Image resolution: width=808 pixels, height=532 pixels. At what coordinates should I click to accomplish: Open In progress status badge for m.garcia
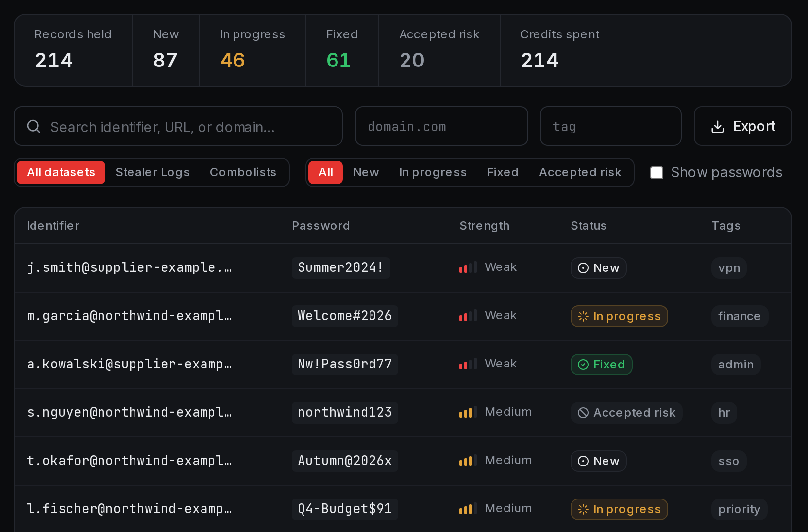(619, 316)
